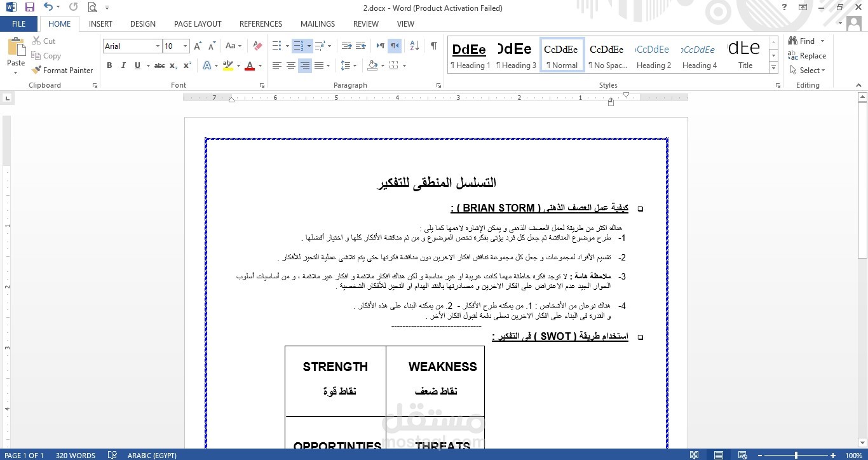Click the Increase Indent icon
This screenshot has height=460, width=868.
(x=360, y=46)
